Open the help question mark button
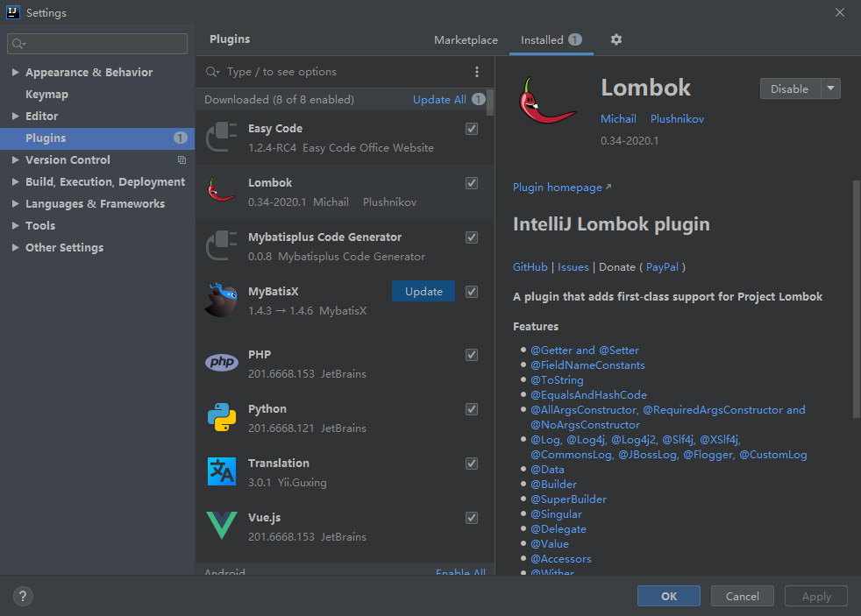The image size is (861, 616). point(24,596)
